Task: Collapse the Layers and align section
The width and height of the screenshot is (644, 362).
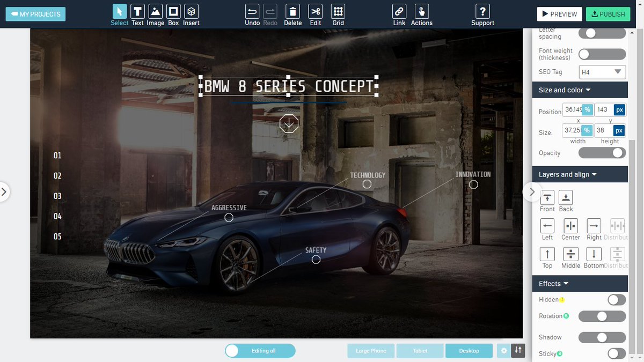Action: 580,174
